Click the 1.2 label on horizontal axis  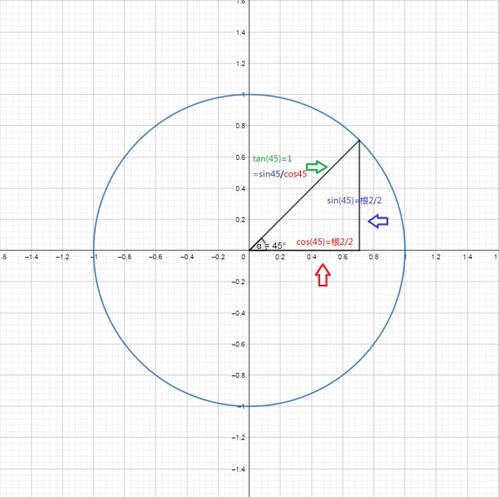[x=436, y=257]
